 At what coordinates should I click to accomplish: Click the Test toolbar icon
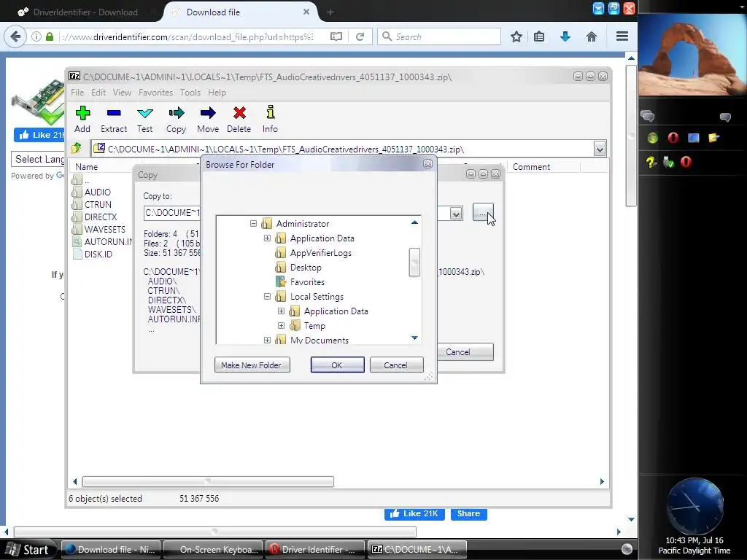[x=145, y=119]
